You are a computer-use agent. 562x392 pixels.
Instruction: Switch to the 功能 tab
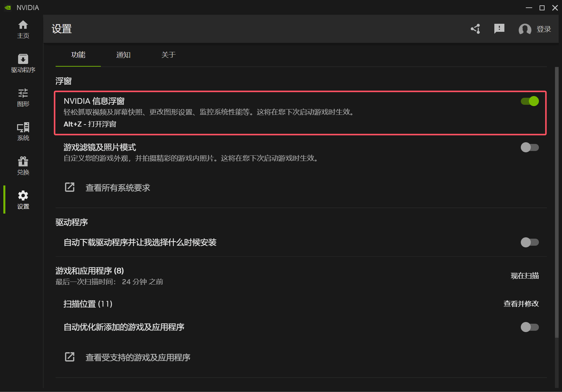[x=78, y=55]
